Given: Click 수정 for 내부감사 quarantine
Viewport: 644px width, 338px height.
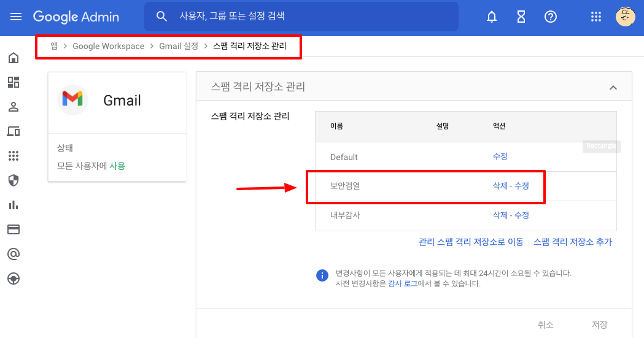Looking at the screenshot, I should (522, 215).
